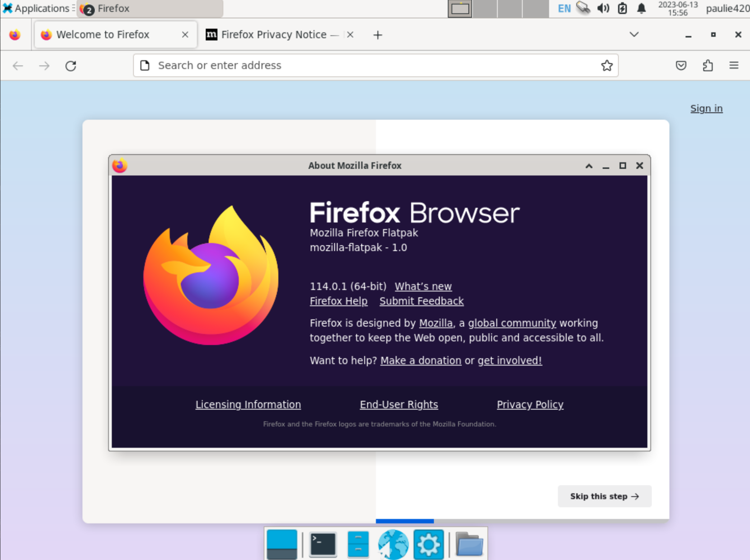
Task: Focus the Search or enter address field
Action: (375, 66)
